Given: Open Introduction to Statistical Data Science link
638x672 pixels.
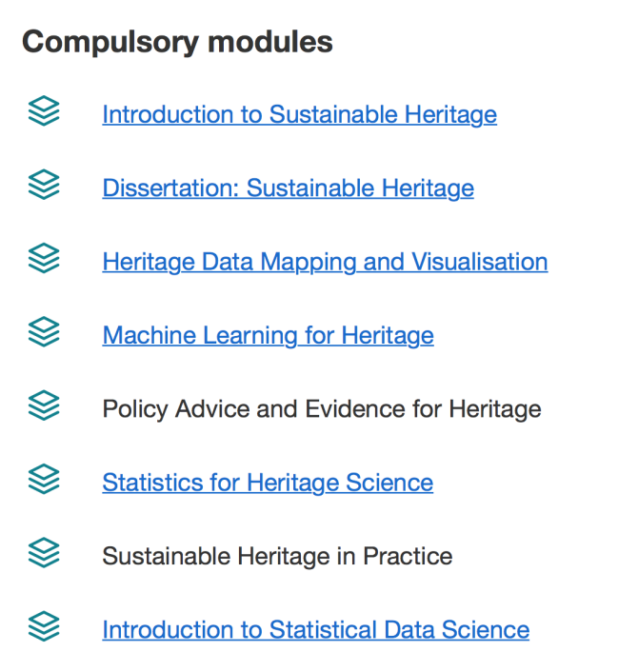Looking at the screenshot, I should click(316, 630).
